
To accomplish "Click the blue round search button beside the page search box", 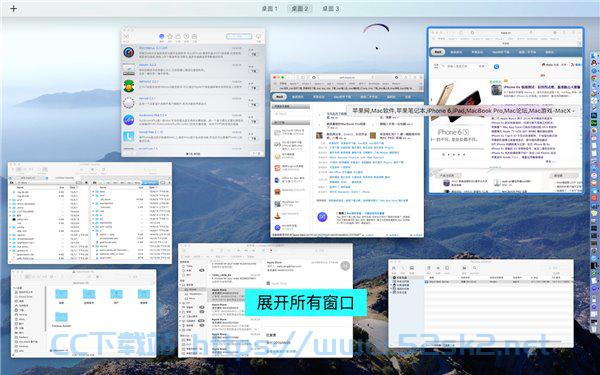I will click(x=496, y=67).
